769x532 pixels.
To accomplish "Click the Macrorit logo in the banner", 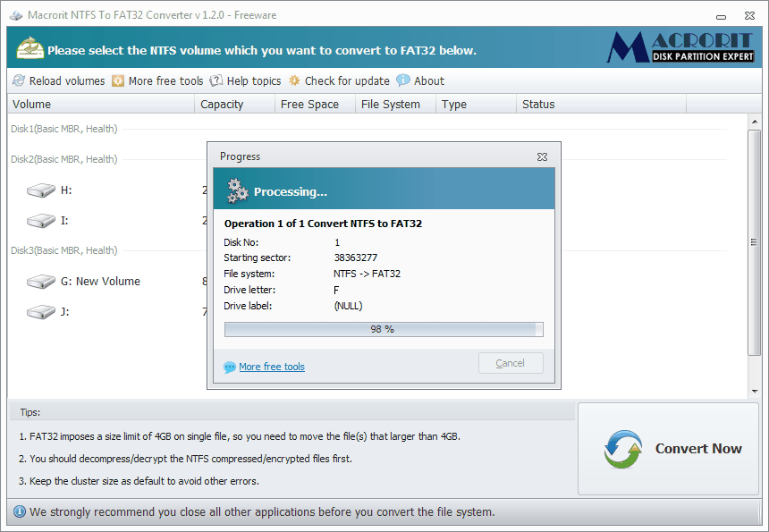I will pos(678,47).
